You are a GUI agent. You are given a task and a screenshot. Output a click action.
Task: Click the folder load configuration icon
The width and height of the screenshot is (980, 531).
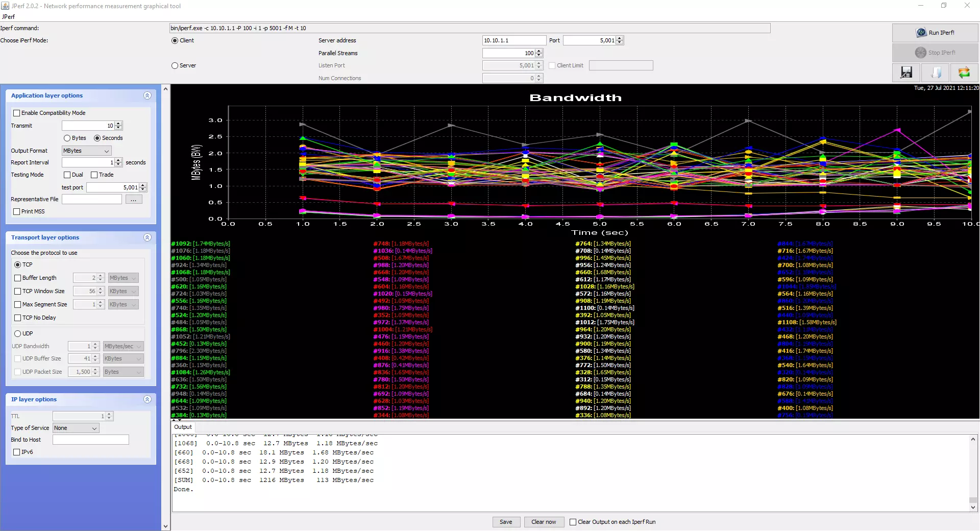936,73
